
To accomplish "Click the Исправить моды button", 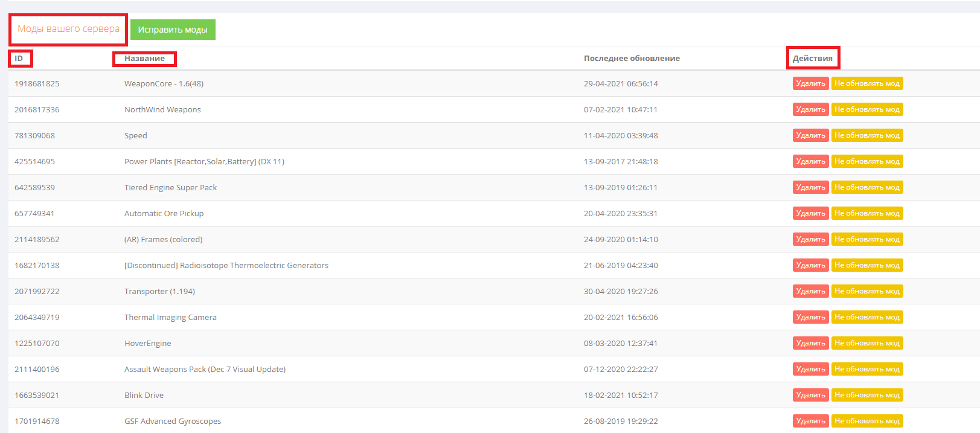I will (x=173, y=30).
